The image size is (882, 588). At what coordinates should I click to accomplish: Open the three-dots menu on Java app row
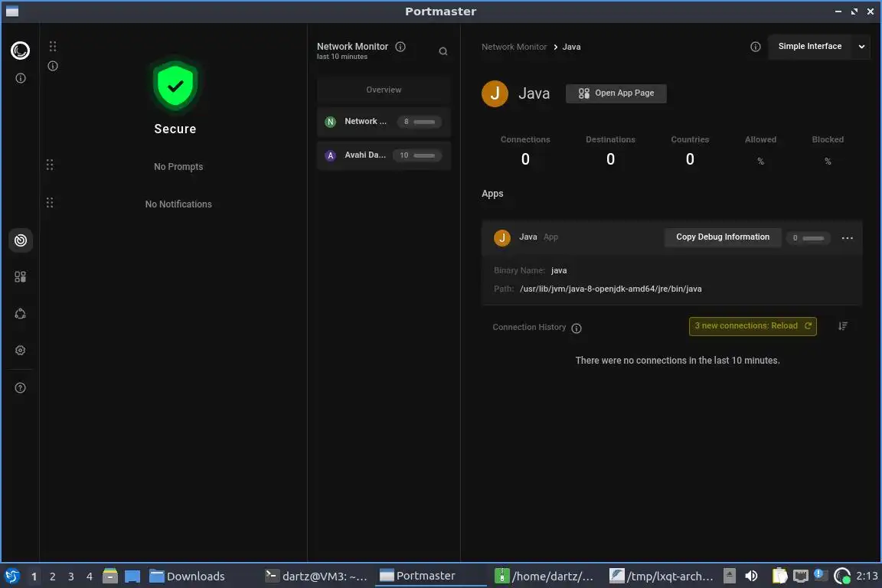(847, 238)
